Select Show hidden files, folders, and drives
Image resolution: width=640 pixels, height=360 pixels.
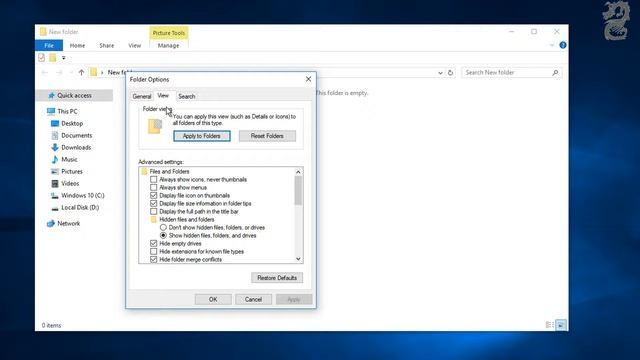pos(163,236)
